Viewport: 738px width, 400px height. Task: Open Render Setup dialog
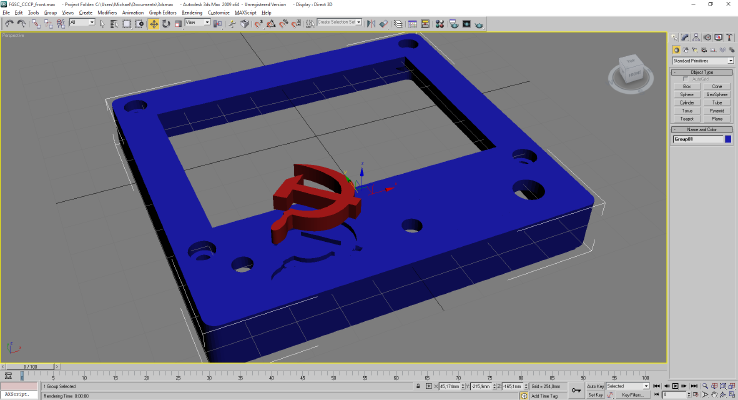[x=454, y=24]
